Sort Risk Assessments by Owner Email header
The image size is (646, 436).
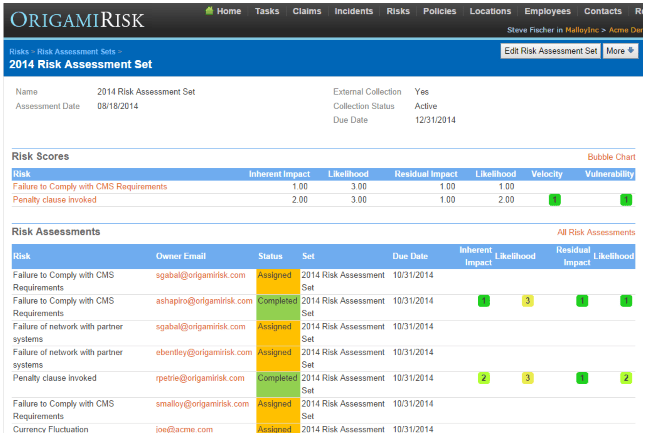(x=180, y=256)
